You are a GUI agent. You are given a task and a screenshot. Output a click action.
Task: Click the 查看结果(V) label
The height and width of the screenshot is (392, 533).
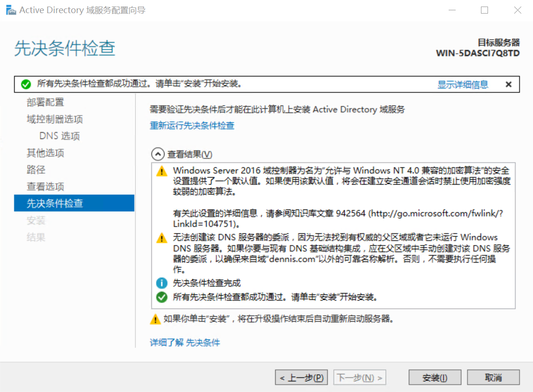pyautogui.click(x=190, y=155)
